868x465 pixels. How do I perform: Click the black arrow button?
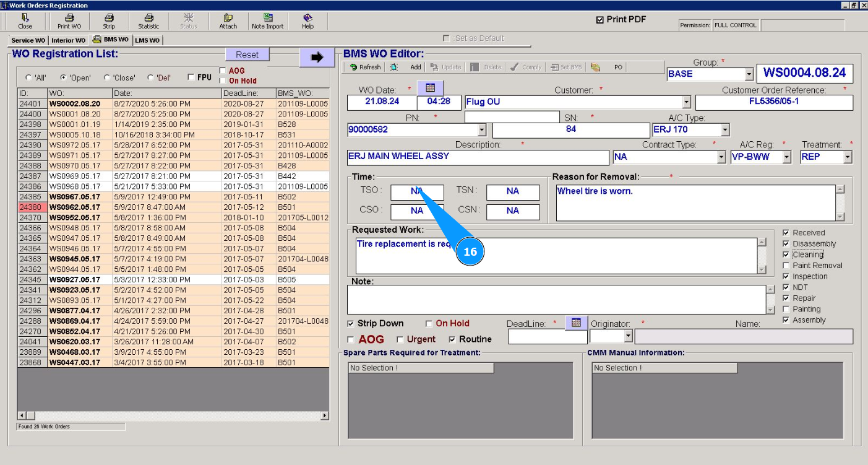317,57
